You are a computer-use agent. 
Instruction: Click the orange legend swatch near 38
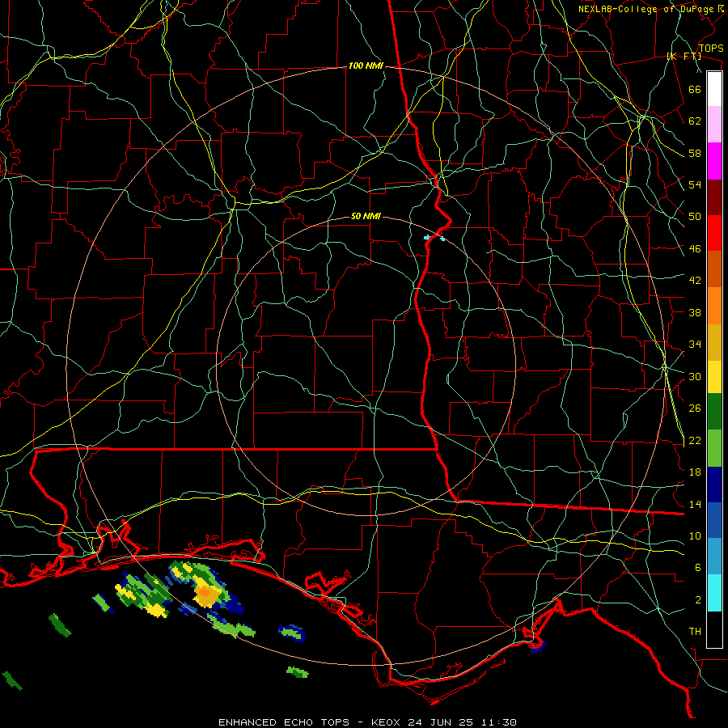tap(714, 306)
